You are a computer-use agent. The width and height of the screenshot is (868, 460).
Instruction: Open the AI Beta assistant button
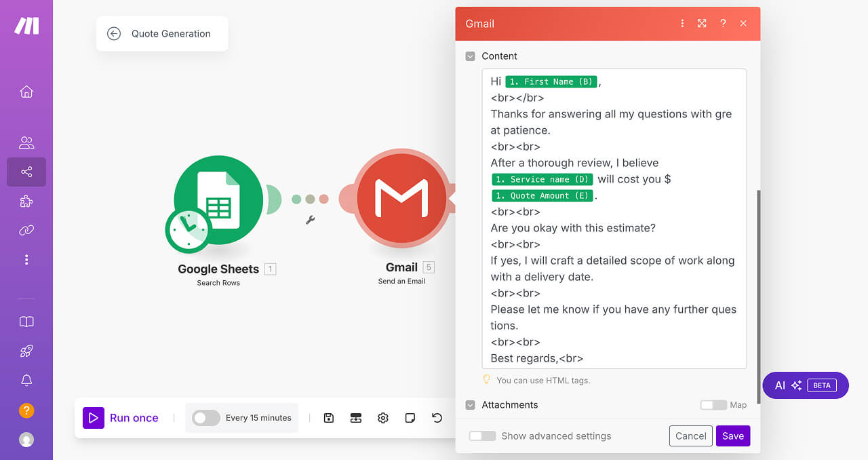[x=806, y=385]
